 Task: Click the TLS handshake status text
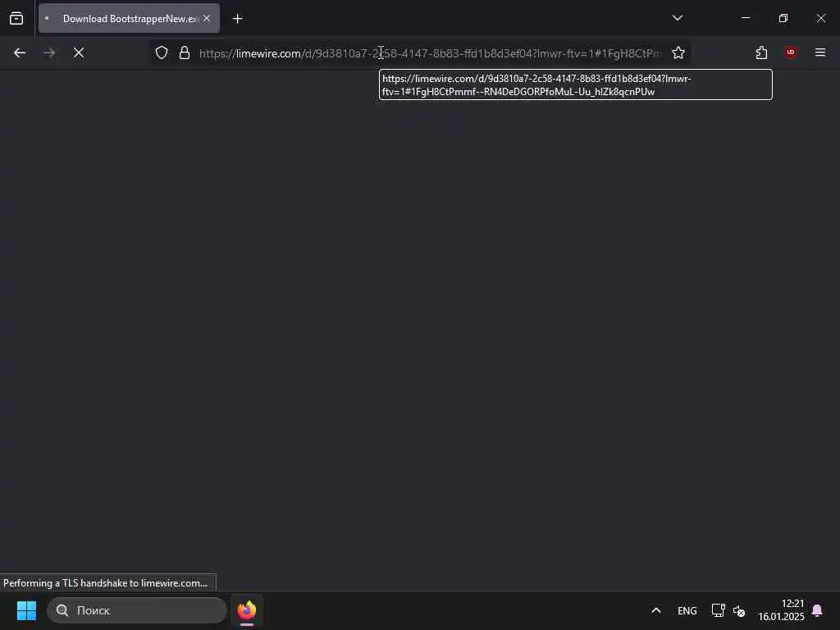point(106,583)
